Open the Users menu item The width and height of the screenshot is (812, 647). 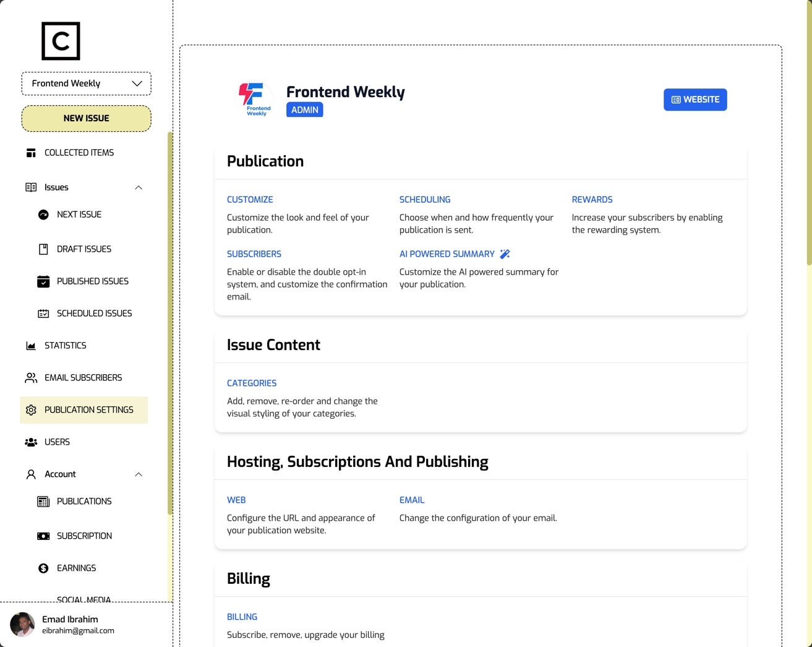click(57, 442)
